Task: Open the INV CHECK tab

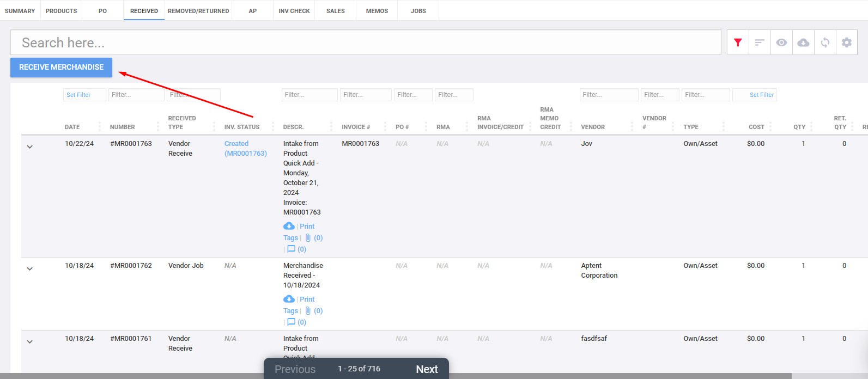Action: (294, 11)
